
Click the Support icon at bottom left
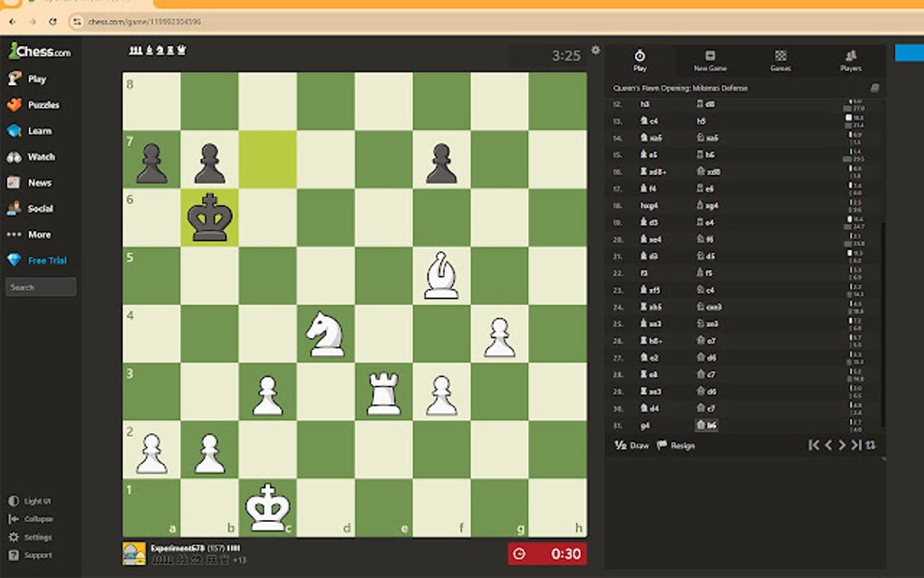pos(14,555)
